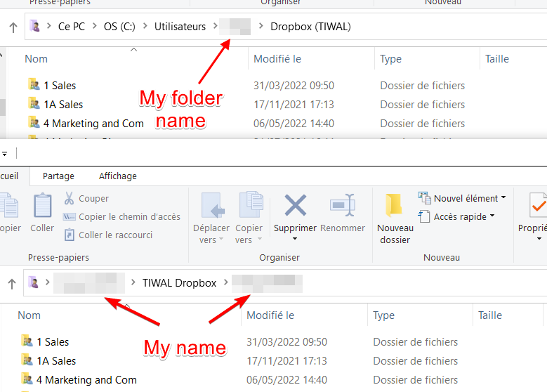Expand the chevron after OS (C:) breadcrumb
Screen dimensions: 547x392
pos(145,26)
